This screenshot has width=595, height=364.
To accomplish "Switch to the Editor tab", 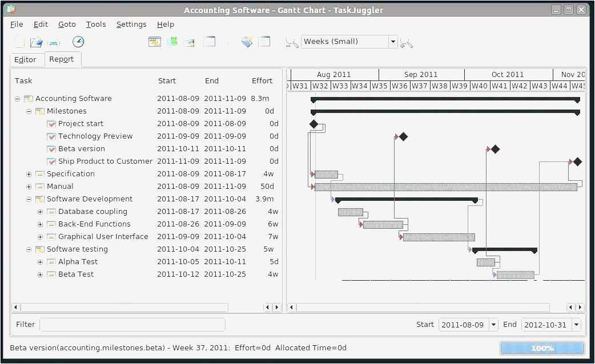I will [25, 60].
